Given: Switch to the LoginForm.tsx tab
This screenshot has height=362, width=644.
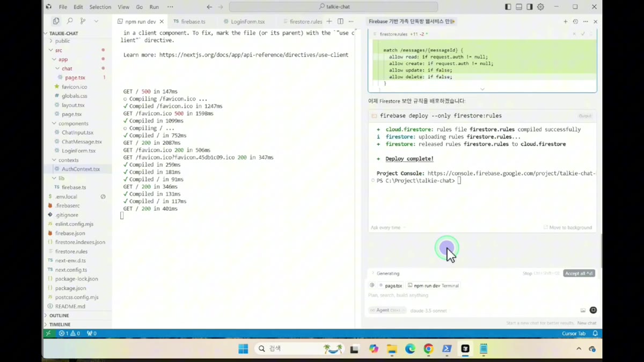Looking at the screenshot, I should pos(244,21).
